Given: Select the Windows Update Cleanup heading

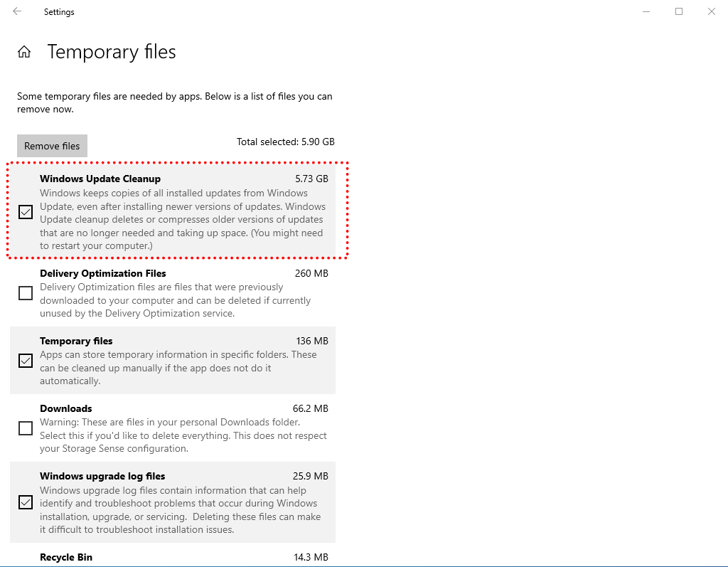Looking at the screenshot, I should pyautogui.click(x=100, y=179).
